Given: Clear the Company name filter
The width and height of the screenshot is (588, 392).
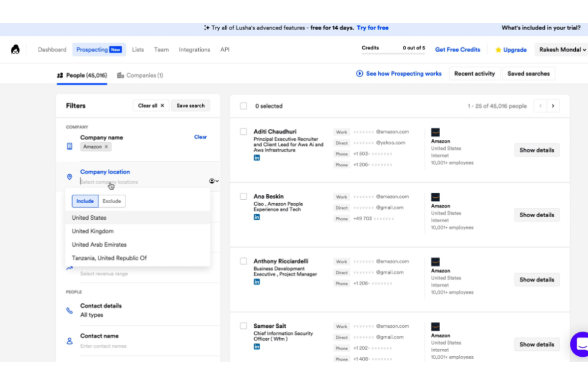Looking at the screenshot, I should click(x=200, y=137).
